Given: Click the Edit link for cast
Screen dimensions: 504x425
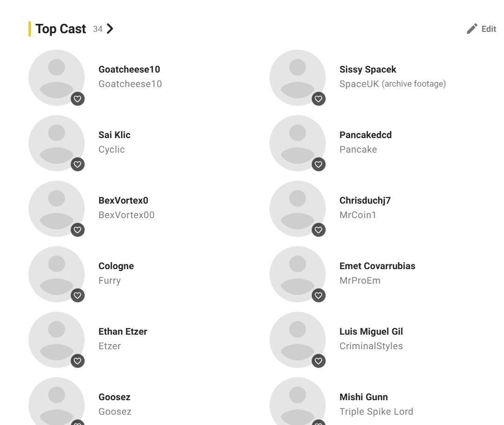Looking at the screenshot, I should [489, 29].
